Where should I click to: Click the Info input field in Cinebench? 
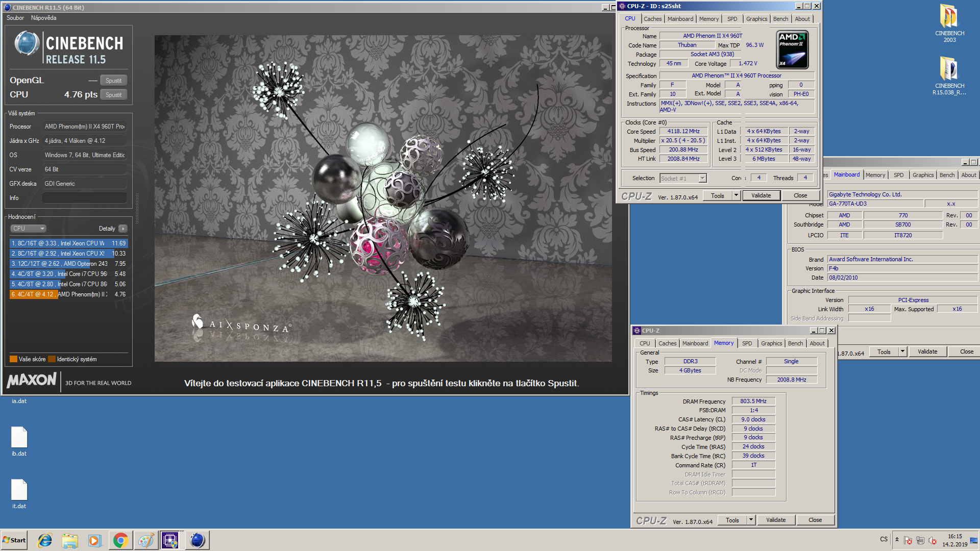tap(85, 198)
